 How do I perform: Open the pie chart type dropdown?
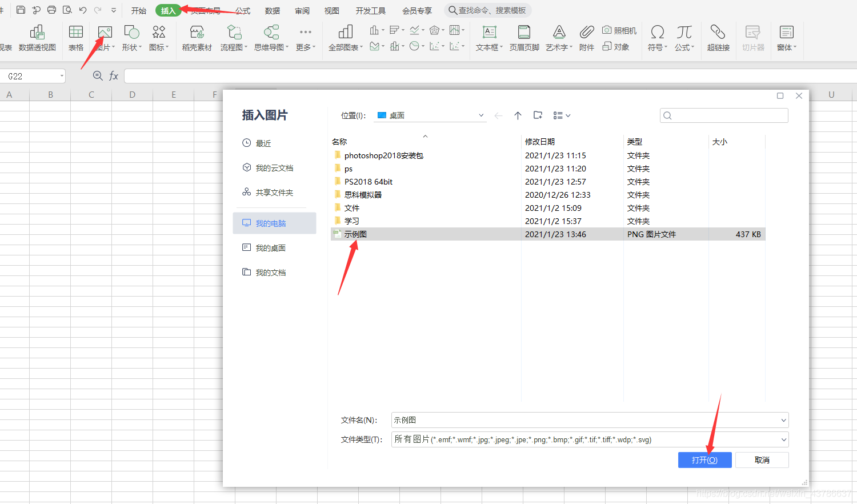417,46
